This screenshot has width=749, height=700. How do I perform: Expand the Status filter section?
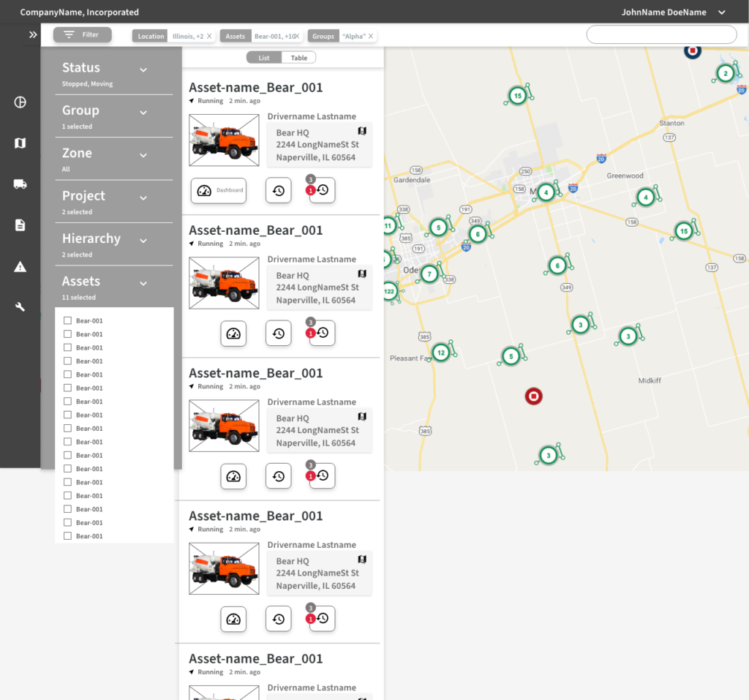(x=143, y=69)
